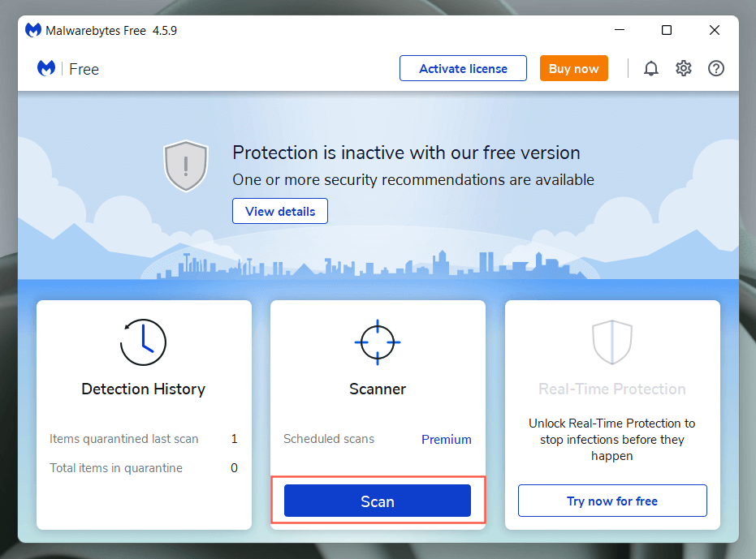756x559 pixels.
Task: Maximize the Malwarebytes window
Action: coord(667,31)
